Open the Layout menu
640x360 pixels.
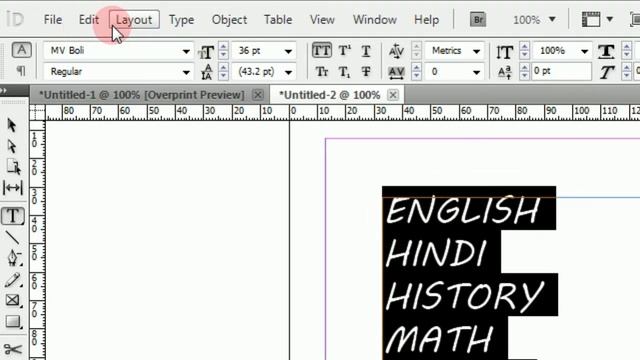(x=134, y=20)
